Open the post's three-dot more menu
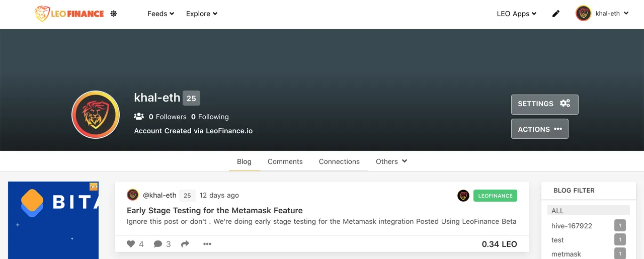The image size is (644, 259). click(x=207, y=244)
